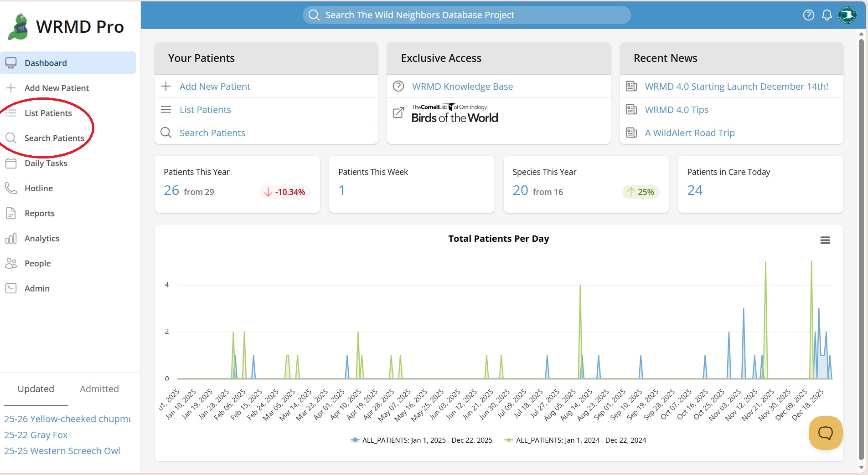This screenshot has height=475, width=868.
Task: Open the Birds of the World link
Action: click(455, 113)
